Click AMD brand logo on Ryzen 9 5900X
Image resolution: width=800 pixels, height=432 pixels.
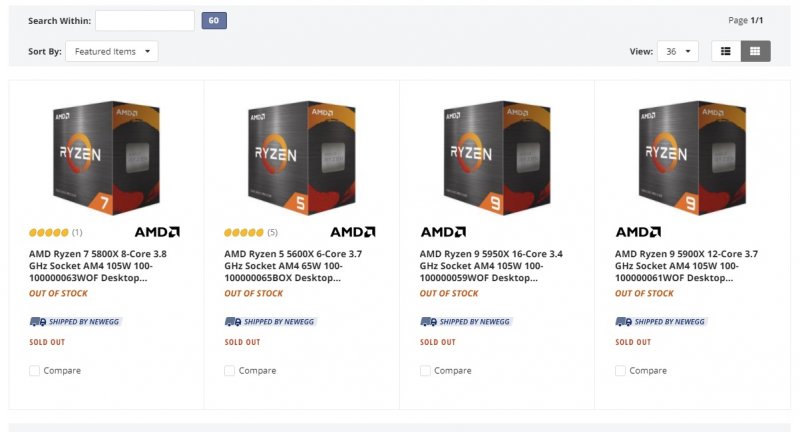coord(638,232)
